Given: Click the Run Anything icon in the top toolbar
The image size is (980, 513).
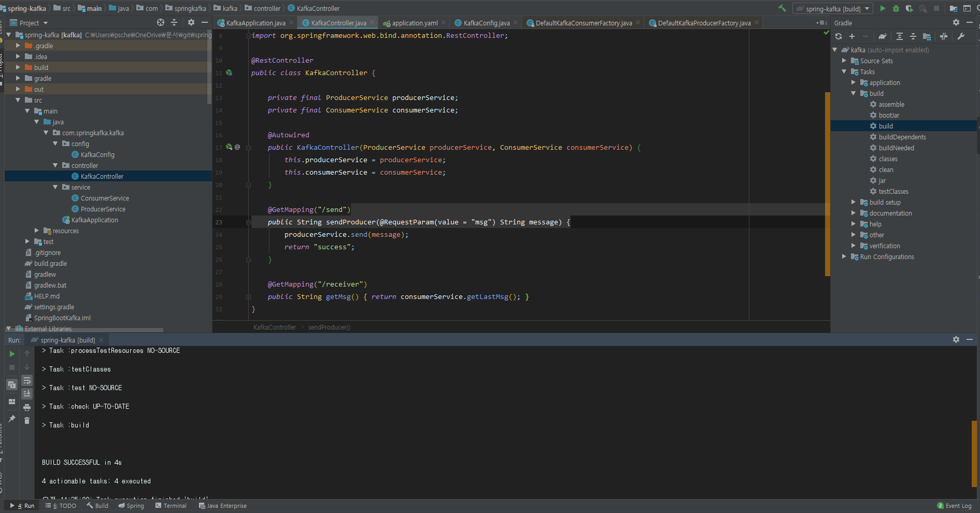Looking at the screenshot, I should 967,8.
